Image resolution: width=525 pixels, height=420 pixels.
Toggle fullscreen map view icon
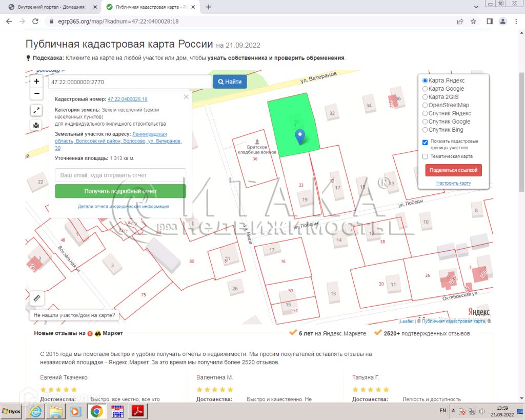point(36,110)
